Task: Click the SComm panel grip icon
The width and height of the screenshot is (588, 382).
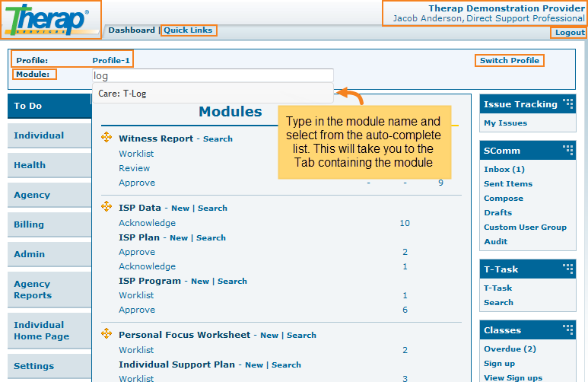Action: pos(568,150)
